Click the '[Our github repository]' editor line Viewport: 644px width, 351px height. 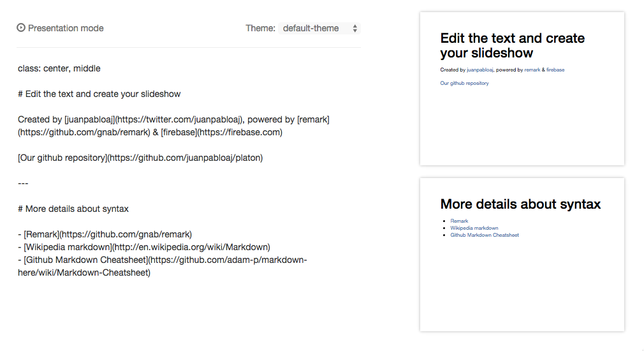(140, 158)
